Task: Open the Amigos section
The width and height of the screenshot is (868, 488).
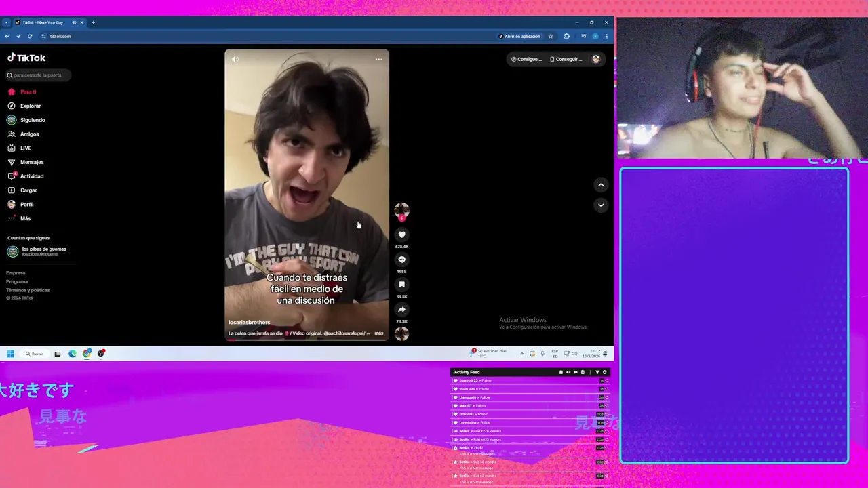Action: tap(24, 134)
